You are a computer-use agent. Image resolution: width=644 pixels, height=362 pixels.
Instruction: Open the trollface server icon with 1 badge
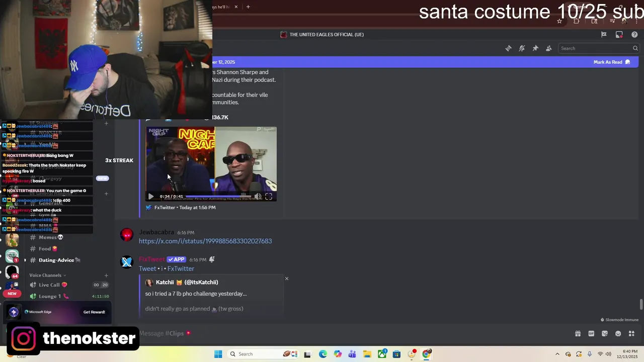coord(12,256)
